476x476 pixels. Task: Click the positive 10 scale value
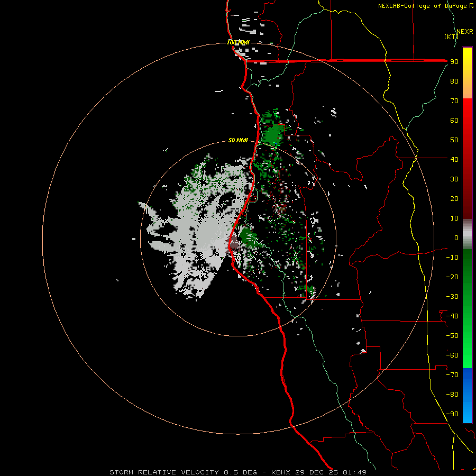tap(454, 218)
